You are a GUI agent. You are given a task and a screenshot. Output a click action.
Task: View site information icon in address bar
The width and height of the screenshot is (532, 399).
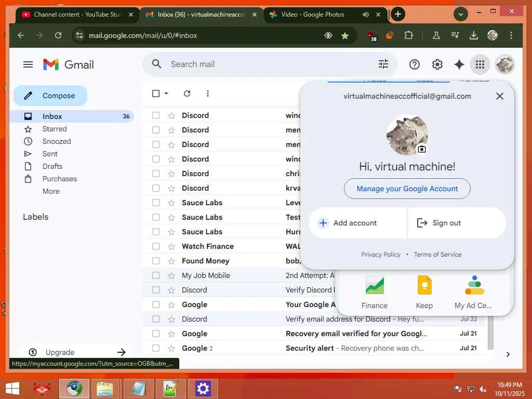coord(79,35)
